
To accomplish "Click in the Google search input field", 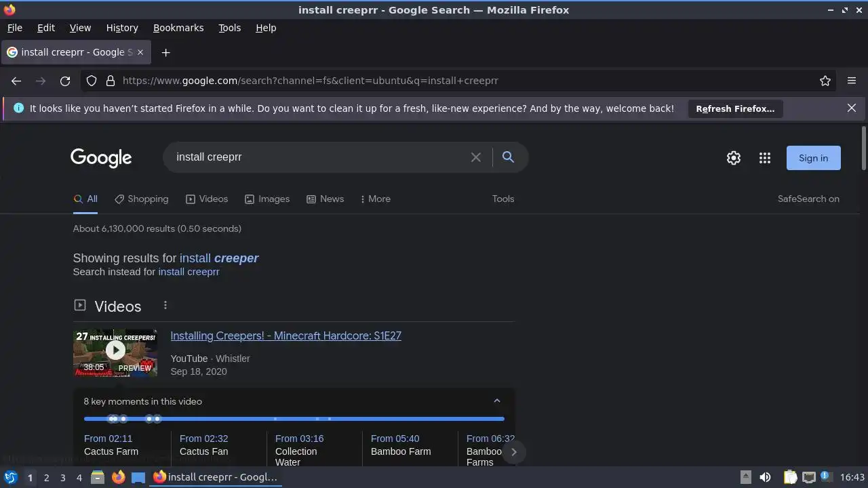I will [x=319, y=157].
